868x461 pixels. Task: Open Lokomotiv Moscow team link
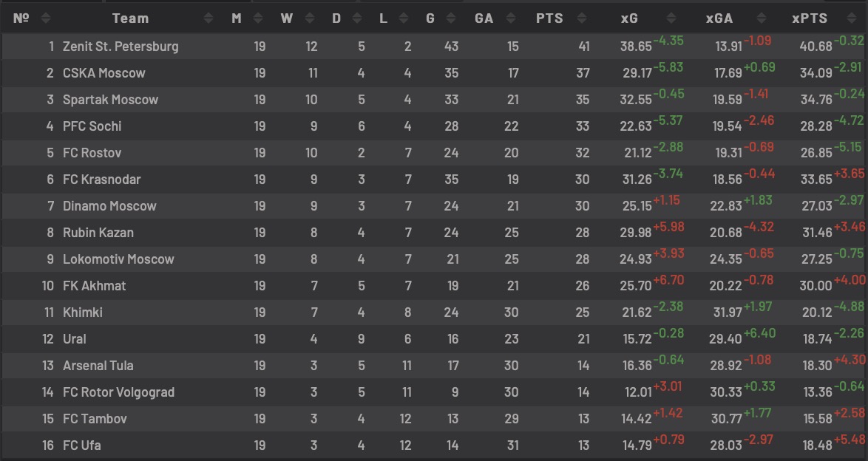pos(118,259)
